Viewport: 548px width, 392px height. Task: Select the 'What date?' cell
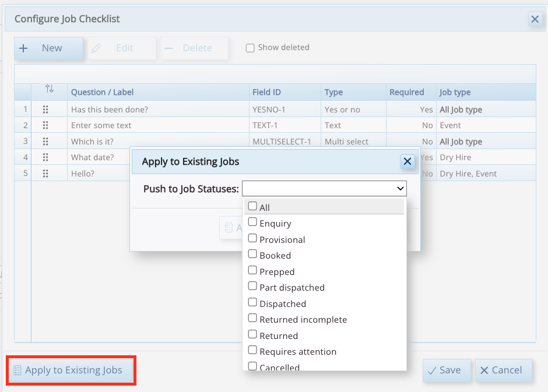tap(99, 157)
